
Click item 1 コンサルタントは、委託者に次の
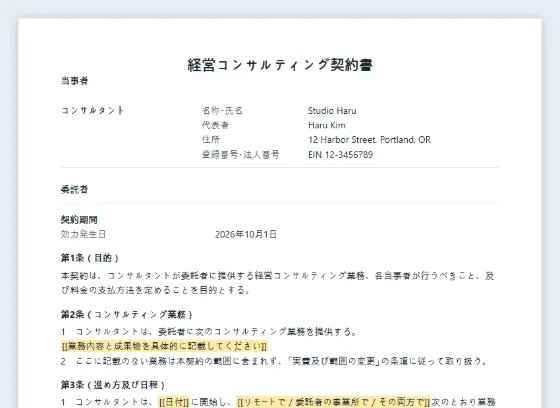click(x=209, y=332)
